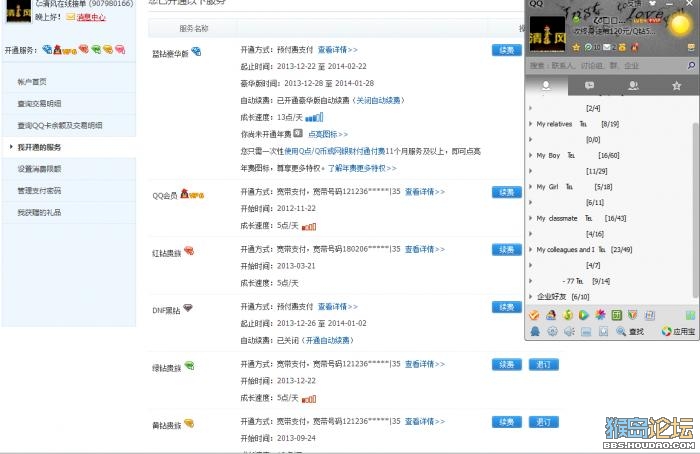The image size is (700, 454).
Task: Open the green app manager grid icon
Action: pyautogui.click(x=690, y=315)
